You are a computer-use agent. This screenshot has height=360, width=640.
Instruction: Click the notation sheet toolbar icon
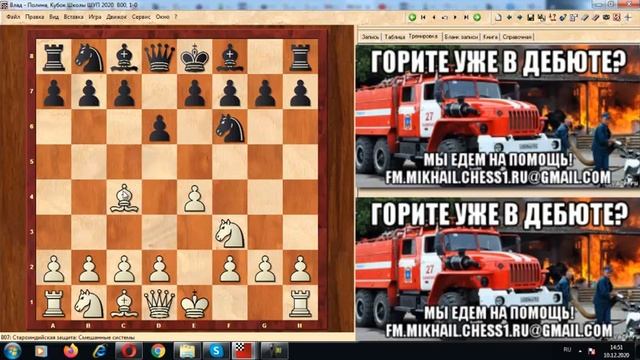(574, 17)
